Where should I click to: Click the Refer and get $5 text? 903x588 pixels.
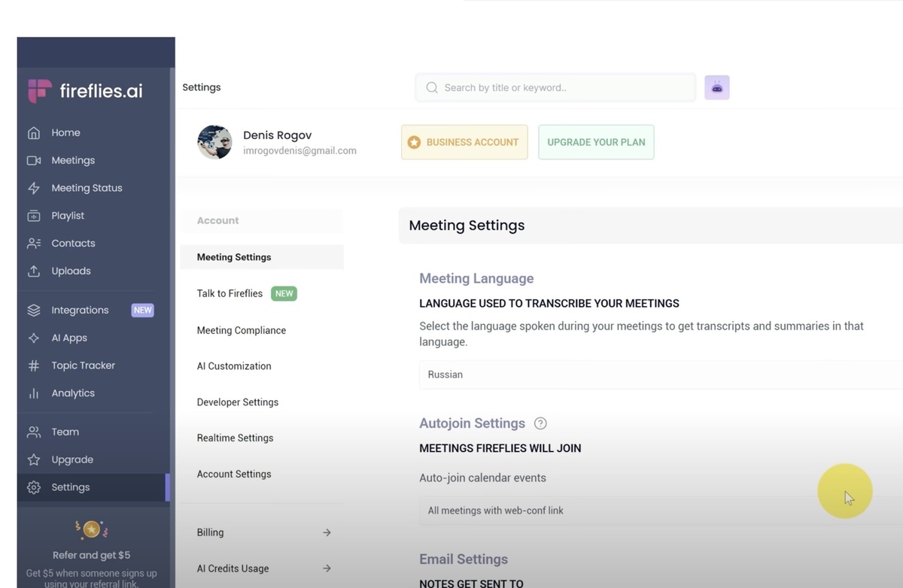91,555
